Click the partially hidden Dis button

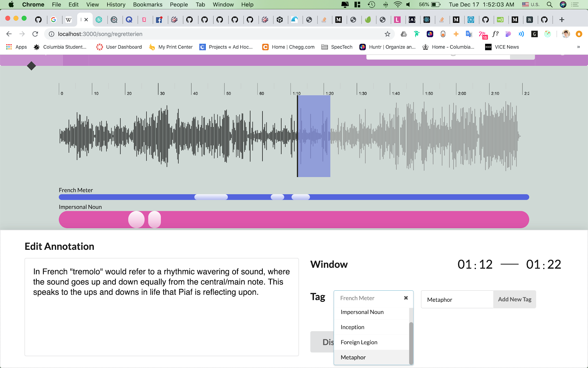pos(322,342)
